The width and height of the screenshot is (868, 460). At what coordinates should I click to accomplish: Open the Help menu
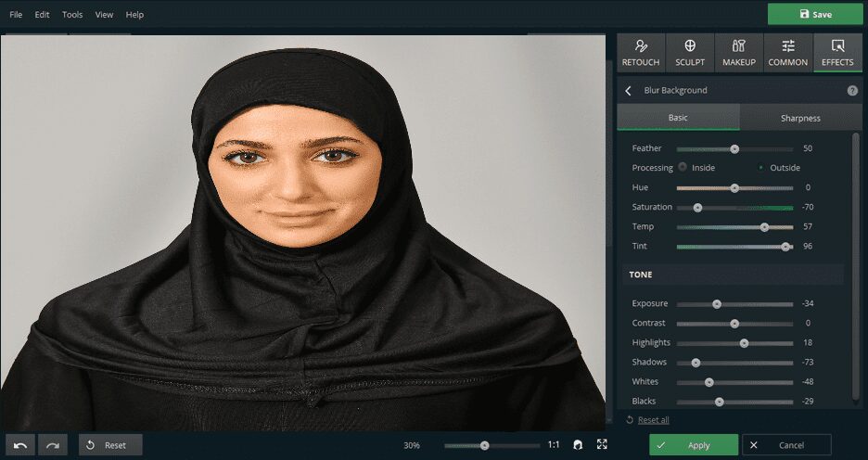point(134,15)
